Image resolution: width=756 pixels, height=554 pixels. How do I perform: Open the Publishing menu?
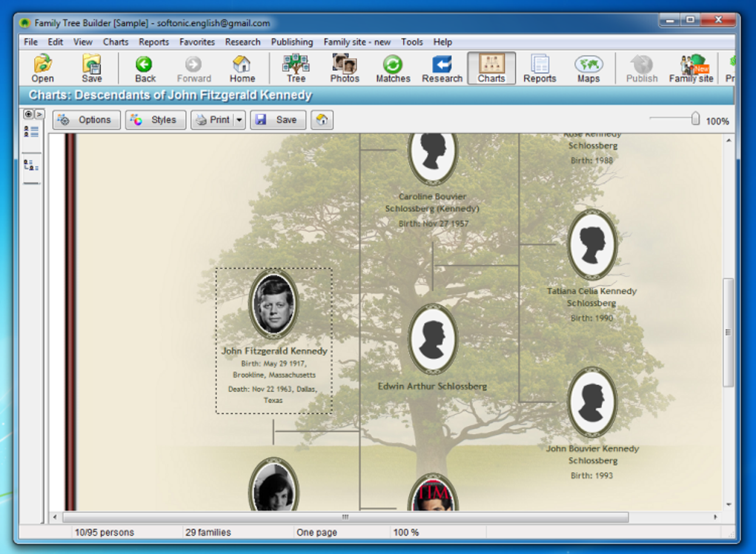(x=292, y=42)
